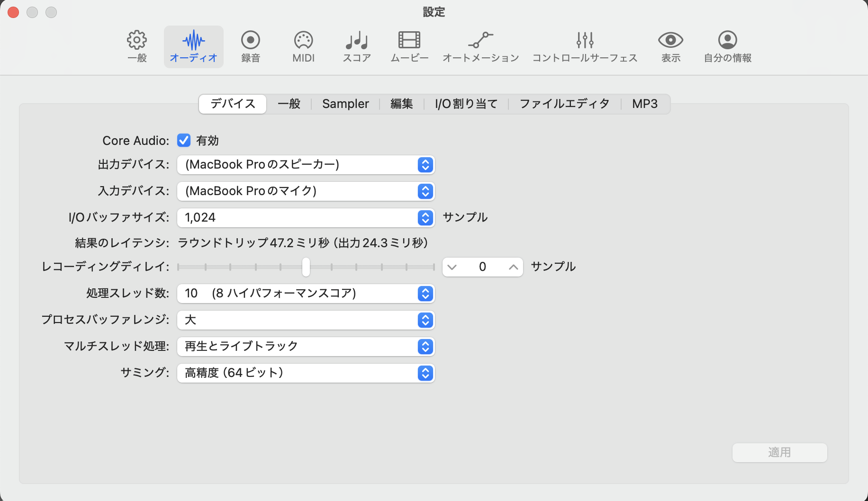The image size is (868, 501).
Task: Switch to the デバイス tab
Action: tap(233, 104)
